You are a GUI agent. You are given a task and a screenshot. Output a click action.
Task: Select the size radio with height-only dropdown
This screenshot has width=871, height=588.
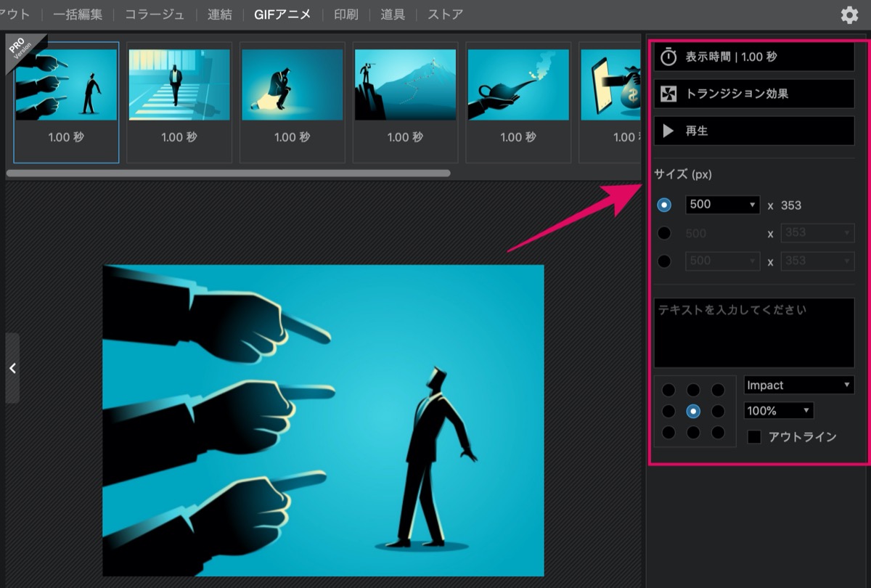(664, 233)
